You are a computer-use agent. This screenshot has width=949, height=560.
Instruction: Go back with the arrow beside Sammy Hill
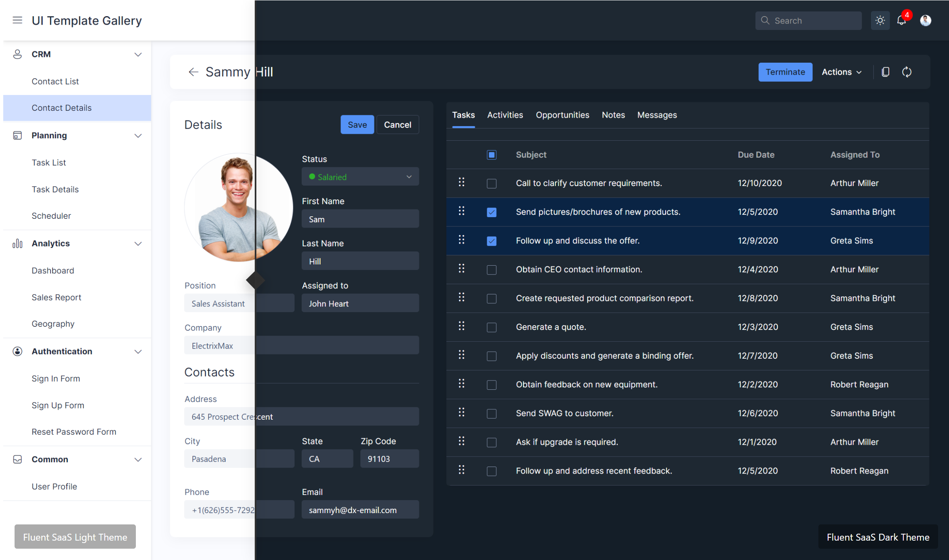193,72
